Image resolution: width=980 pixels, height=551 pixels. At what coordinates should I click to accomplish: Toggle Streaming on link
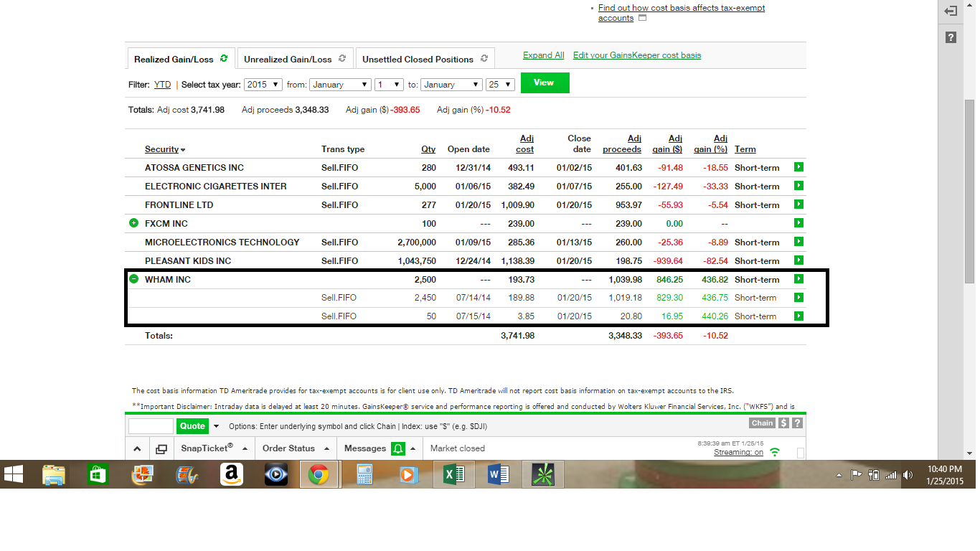[x=738, y=453]
